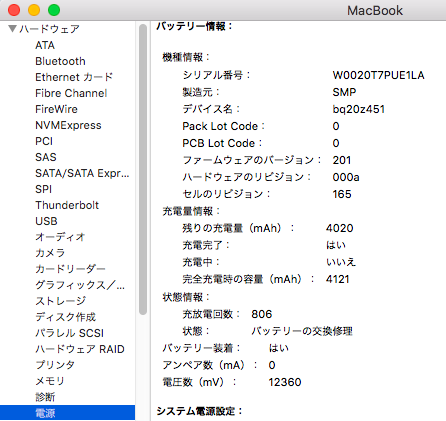Screen dimensions: 446x421
Task: Select SAS in the sidebar
Action: pos(46,157)
